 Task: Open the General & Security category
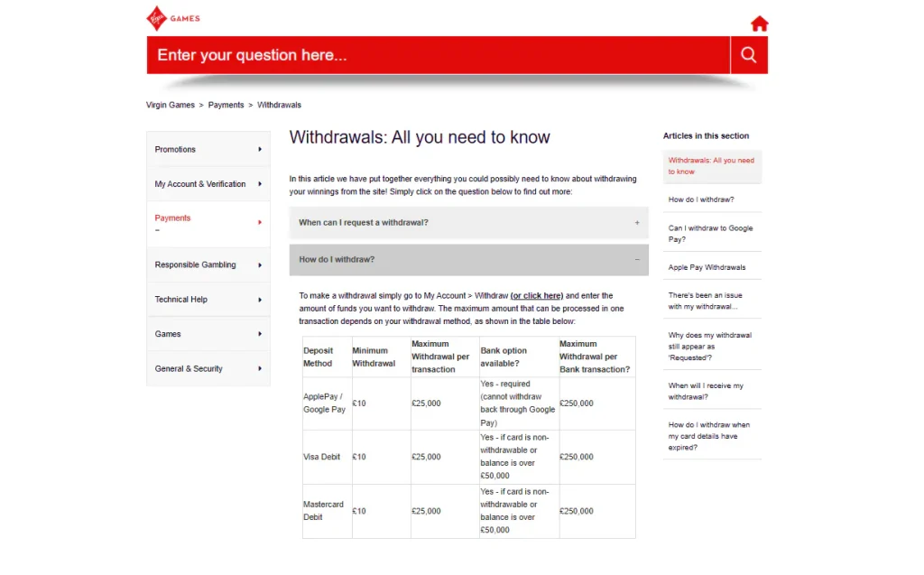click(208, 368)
